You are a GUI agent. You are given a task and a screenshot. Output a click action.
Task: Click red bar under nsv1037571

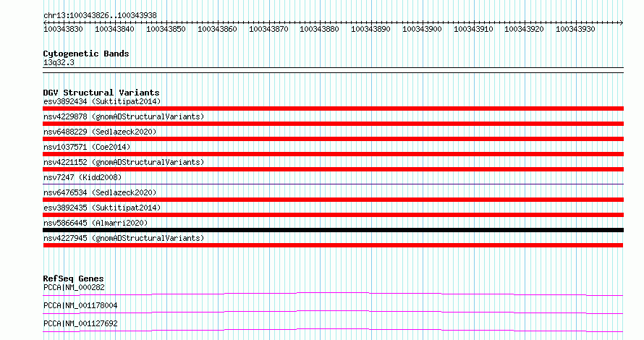pos(333,154)
